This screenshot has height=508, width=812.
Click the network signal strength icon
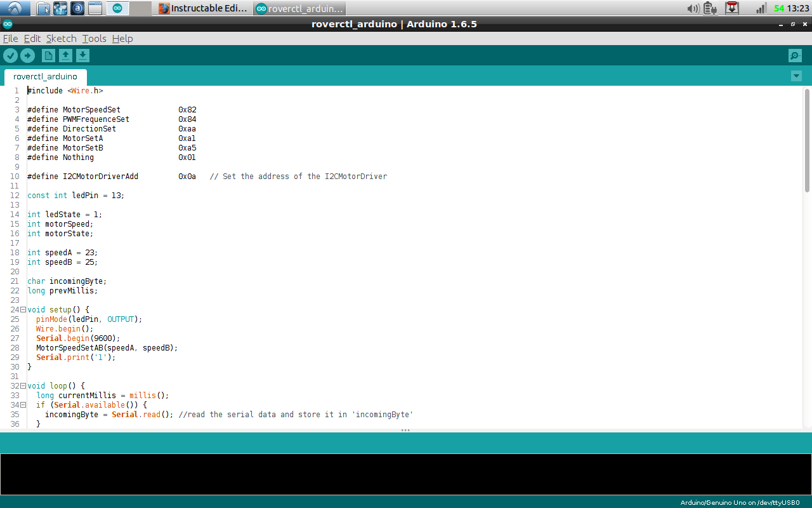[x=761, y=8]
